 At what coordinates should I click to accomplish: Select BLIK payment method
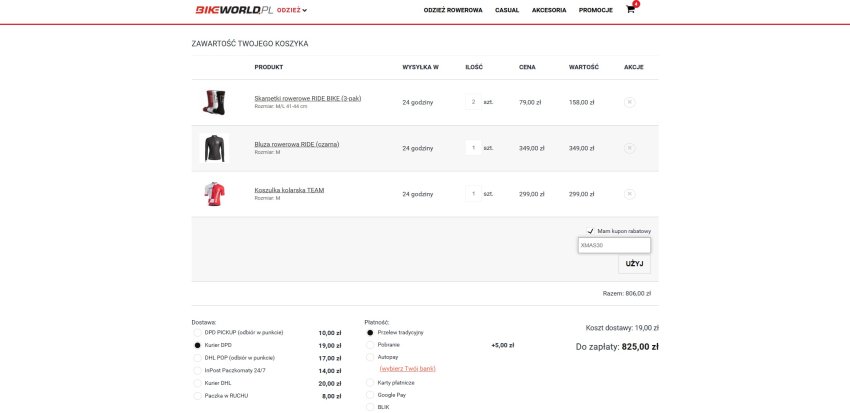click(371, 408)
